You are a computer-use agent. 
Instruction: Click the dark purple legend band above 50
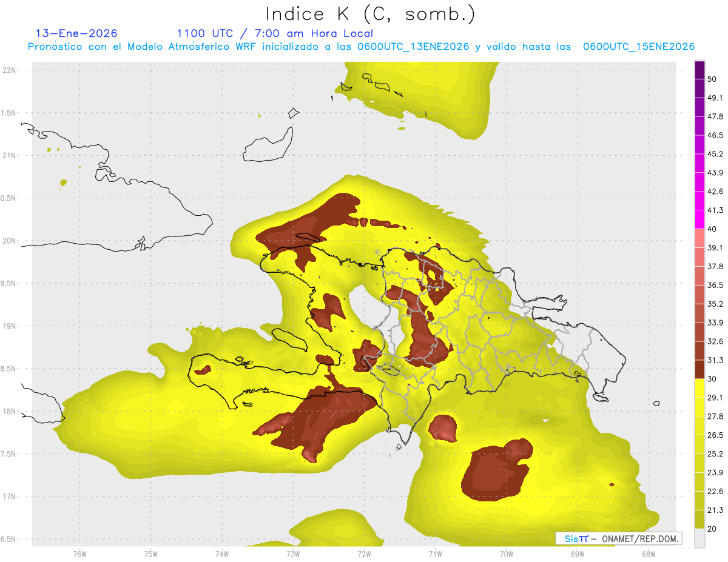coord(700,70)
